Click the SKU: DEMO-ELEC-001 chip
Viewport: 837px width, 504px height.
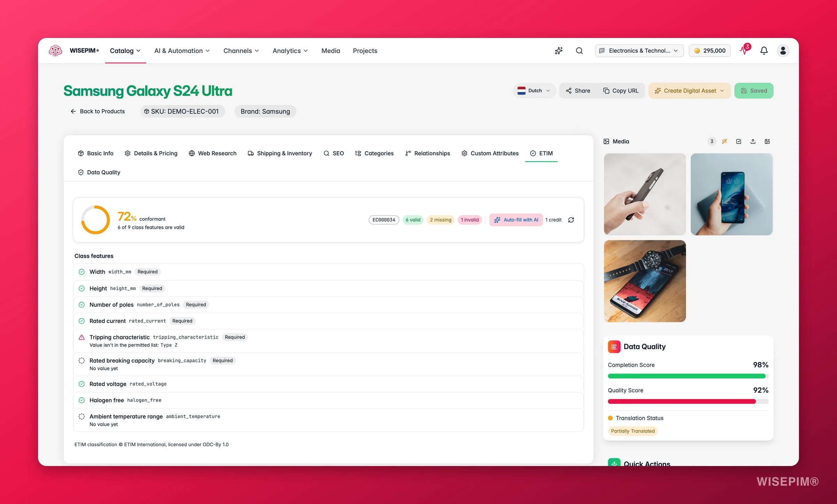point(182,111)
